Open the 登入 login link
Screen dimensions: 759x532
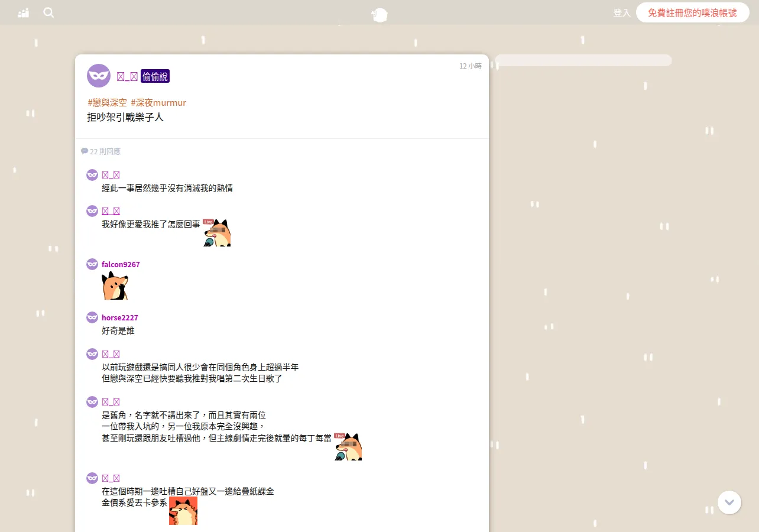click(x=622, y=12)
